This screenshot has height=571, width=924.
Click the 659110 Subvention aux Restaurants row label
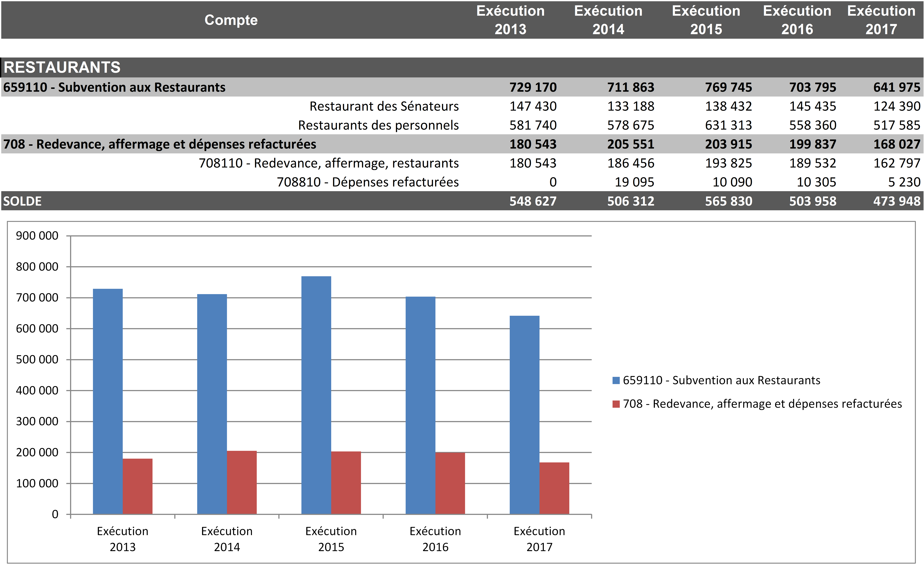pyautogui.click(x=114, y=87)
